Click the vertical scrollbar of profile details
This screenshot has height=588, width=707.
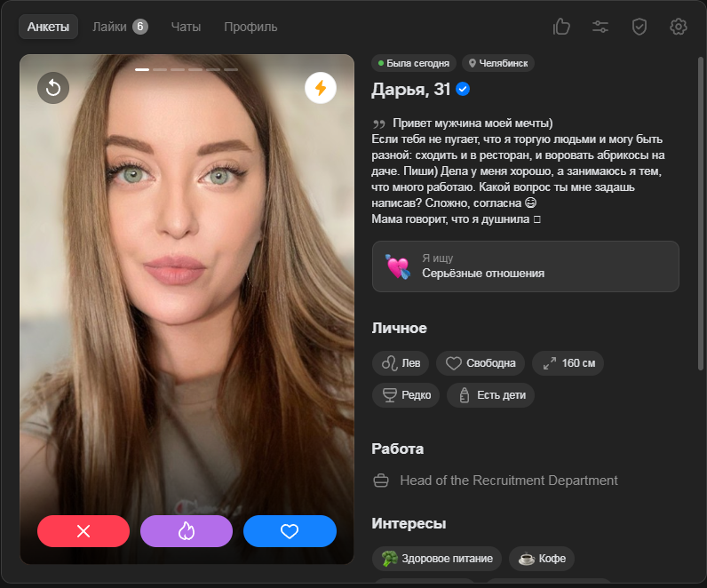(700, 212)
